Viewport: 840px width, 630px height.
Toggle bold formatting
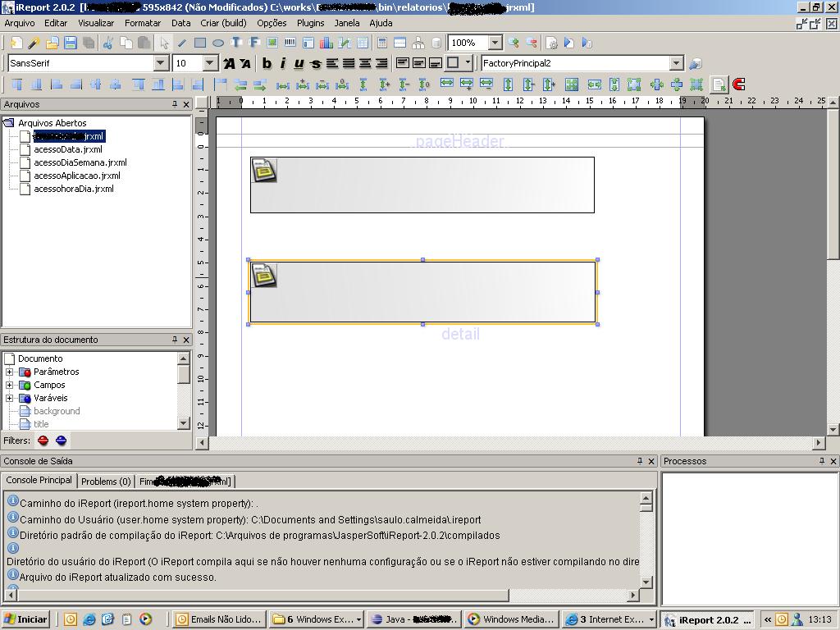click(x=267, y=63)
